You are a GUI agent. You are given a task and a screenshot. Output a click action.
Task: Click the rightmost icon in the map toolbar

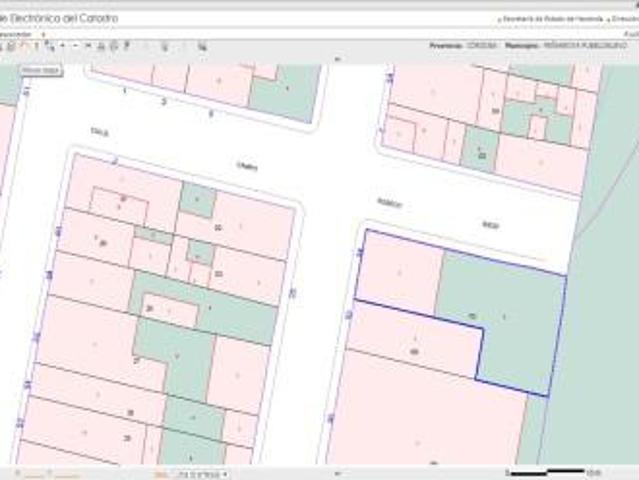coord(202,46)
